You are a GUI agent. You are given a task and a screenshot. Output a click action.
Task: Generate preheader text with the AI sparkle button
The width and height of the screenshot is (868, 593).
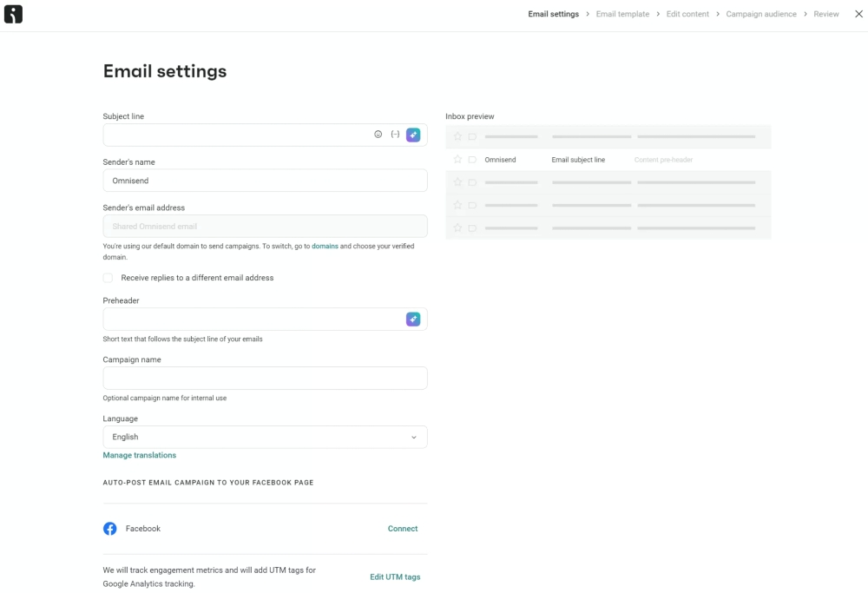point(413,319)
